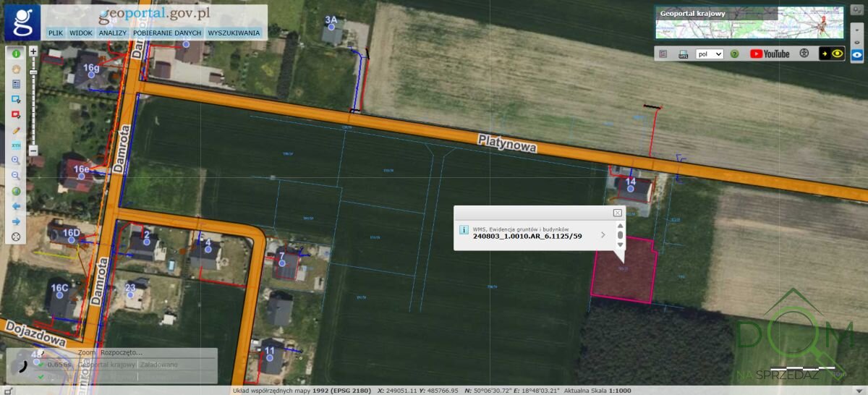The width and height of the screenshot is (868, 395).
Task: Open the POBIERANIE DANYCH menu
Action: 167,33
